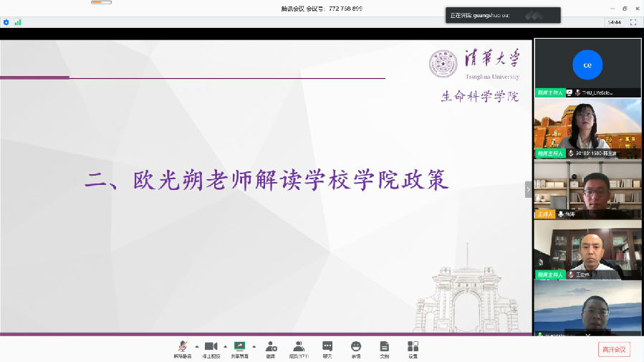This screenshot has height=362, width=644.
Task: Open the documents icon in toolbar
Action: point(385,348)
